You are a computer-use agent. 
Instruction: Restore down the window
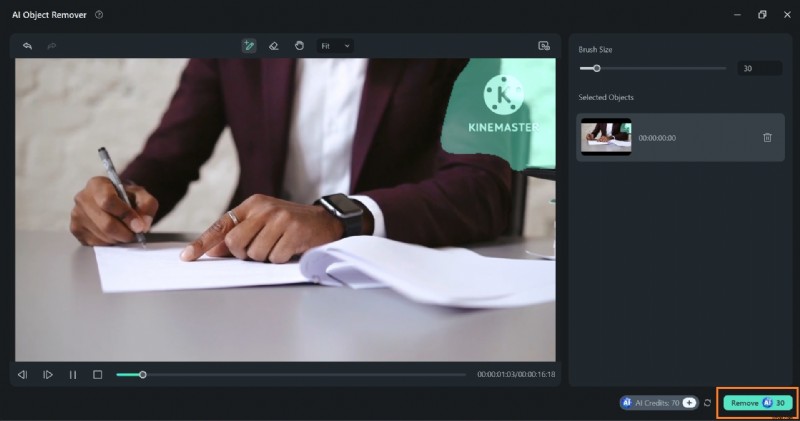point(762,15)
